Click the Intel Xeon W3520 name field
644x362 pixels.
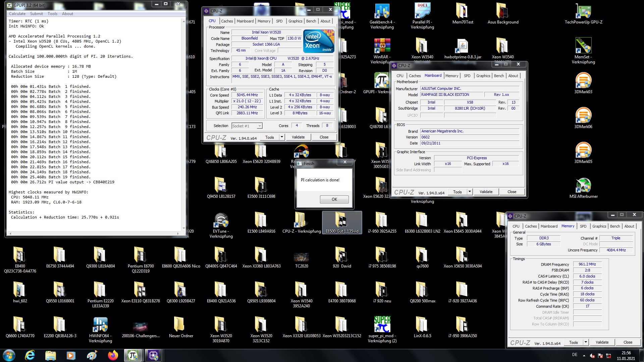pyautogui.click(x=266, y=32)
